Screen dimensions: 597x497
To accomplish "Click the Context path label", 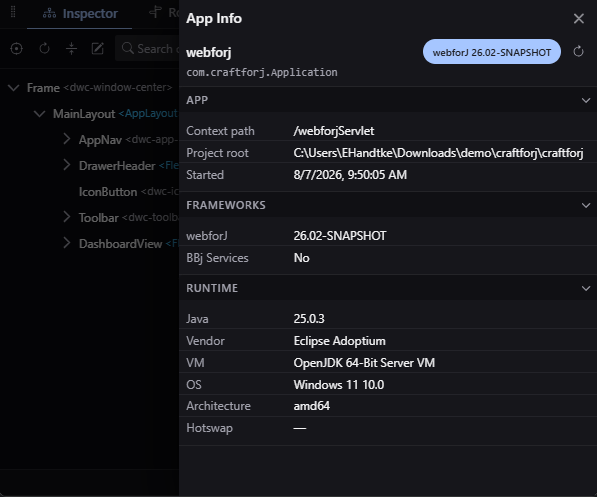I will tap(220, 131).
